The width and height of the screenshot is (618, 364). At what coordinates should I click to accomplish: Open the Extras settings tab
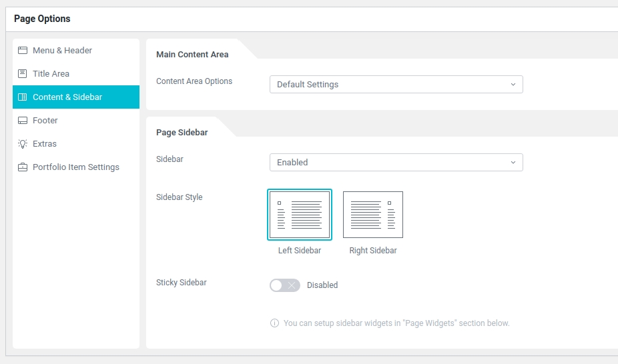(x=45, y=144)
